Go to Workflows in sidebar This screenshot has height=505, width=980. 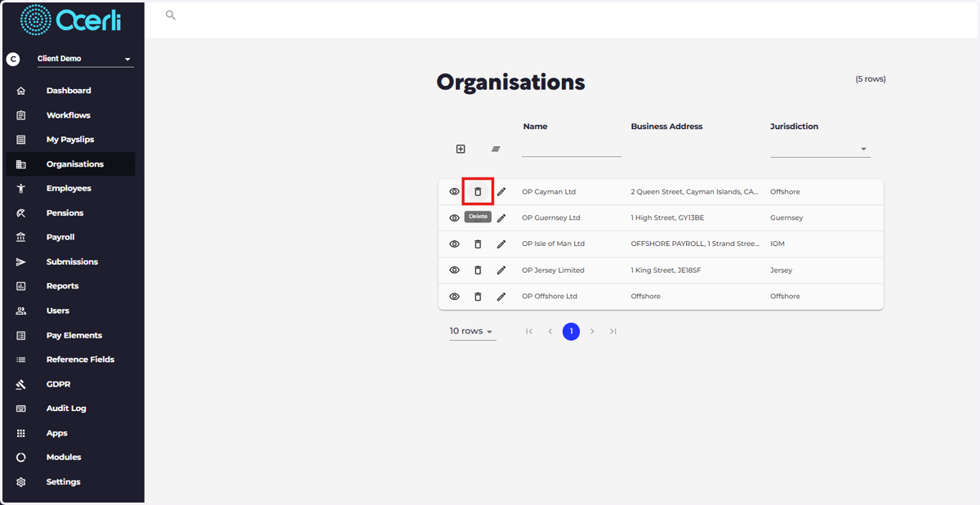coord(70,115)
